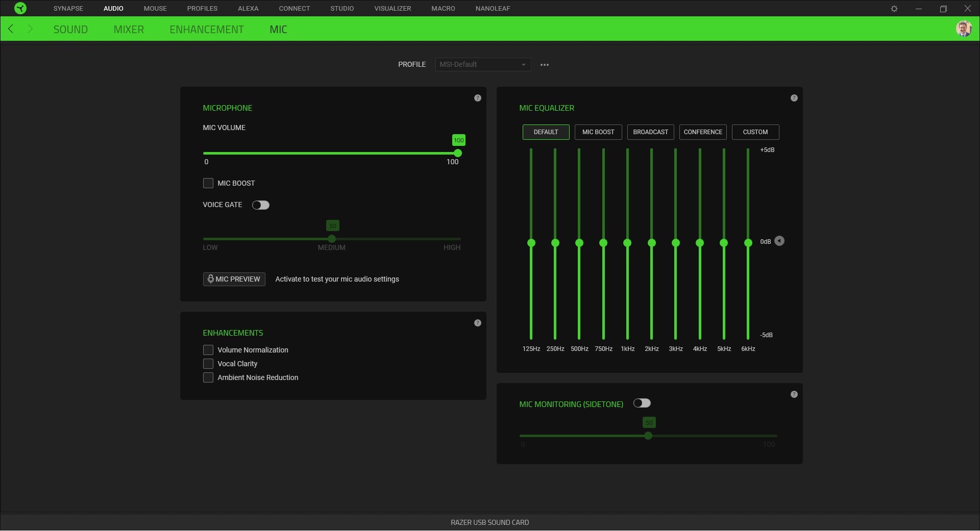Open the Visualizer tab
Screen dimensions: 980x531
point(393,9)
